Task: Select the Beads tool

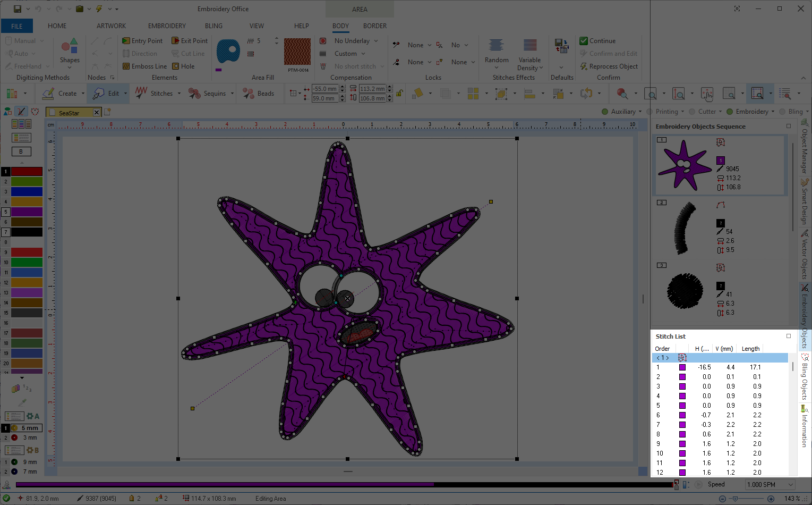Action: (259, 94)
